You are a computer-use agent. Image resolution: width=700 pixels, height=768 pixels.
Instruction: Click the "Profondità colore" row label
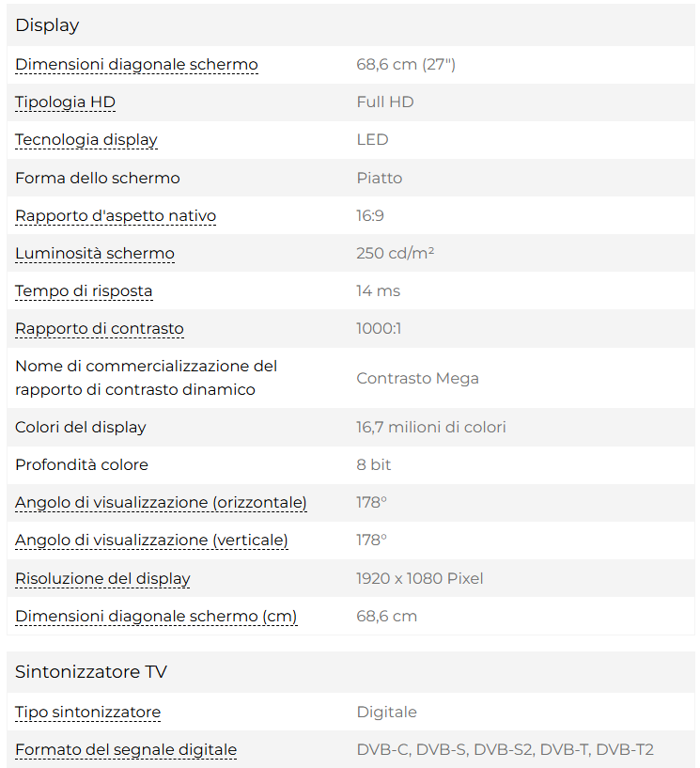[82, 465]
